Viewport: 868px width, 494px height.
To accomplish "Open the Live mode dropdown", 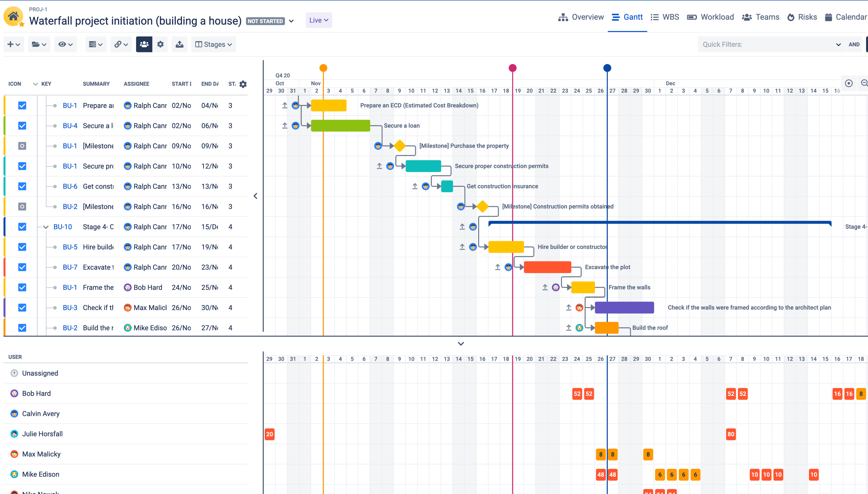I will (x=318, y=20).
